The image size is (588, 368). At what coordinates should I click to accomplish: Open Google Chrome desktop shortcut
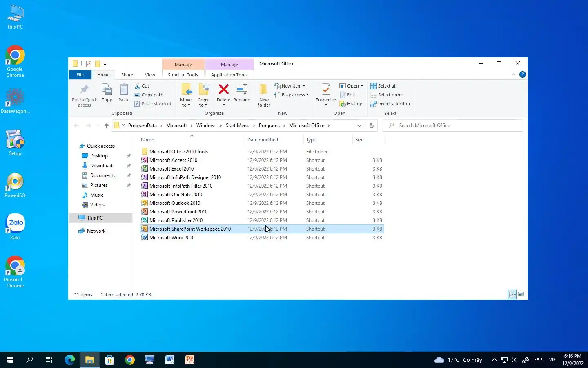click(x=15, y=61)
